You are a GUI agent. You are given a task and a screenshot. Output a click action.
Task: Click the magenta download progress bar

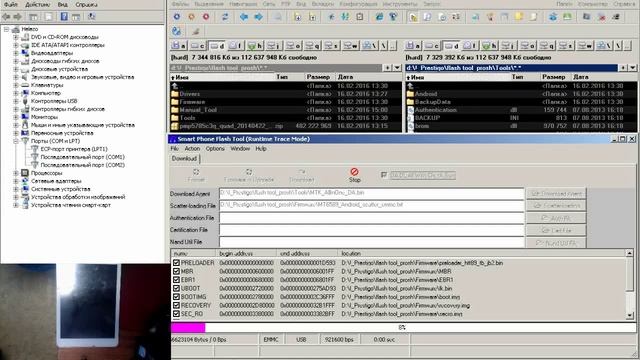point(188,327)
